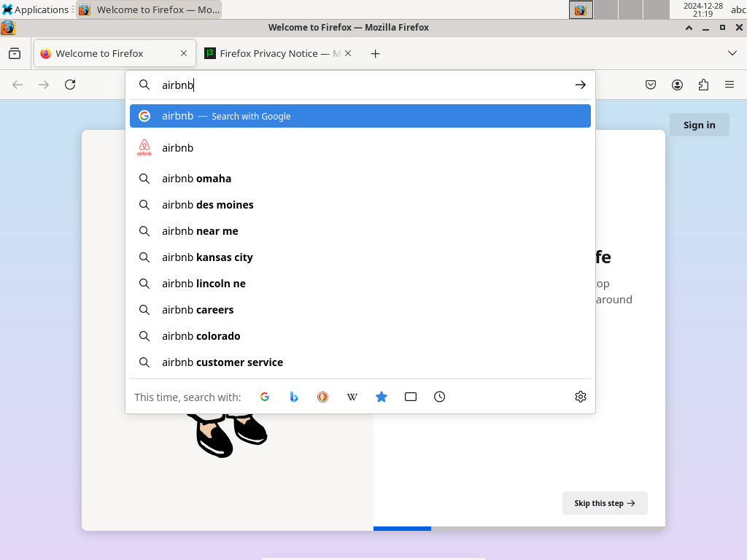Search History with the clock icon
The width and height of the screenshot is (747, 560).
(x=440, y=397)
